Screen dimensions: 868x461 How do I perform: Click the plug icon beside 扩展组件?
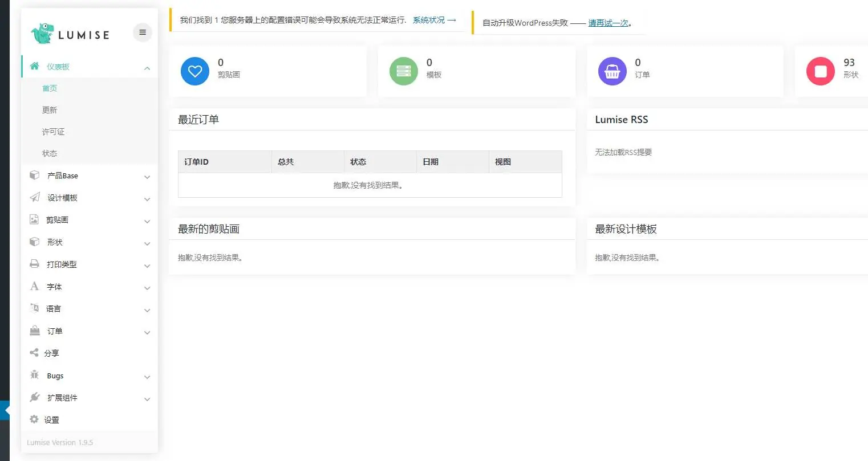(35, 397)
